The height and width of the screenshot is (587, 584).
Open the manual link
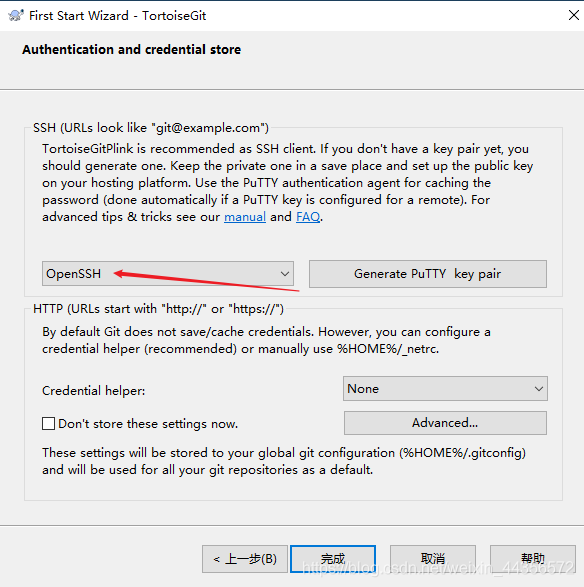point(245,217)
